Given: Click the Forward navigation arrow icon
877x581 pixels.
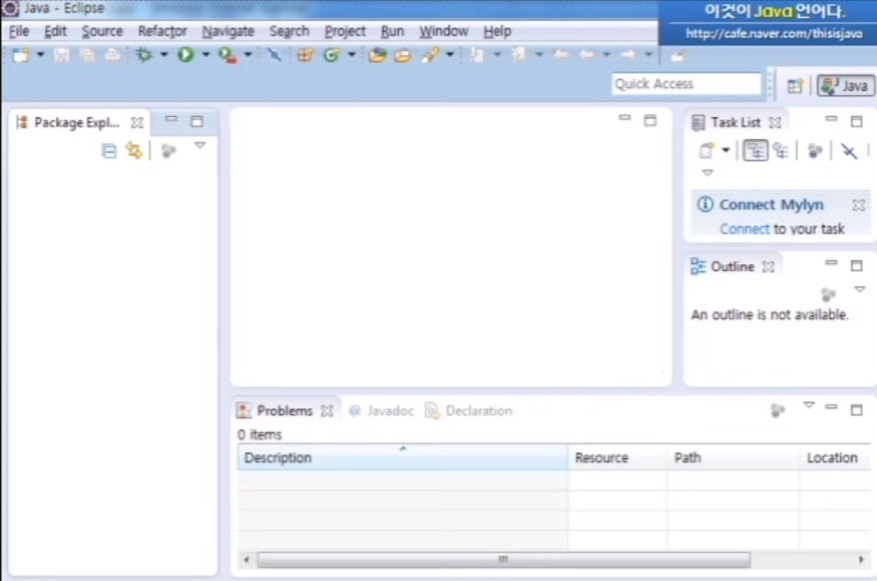Looking at the screenshot, I should [x=628, y=55].
